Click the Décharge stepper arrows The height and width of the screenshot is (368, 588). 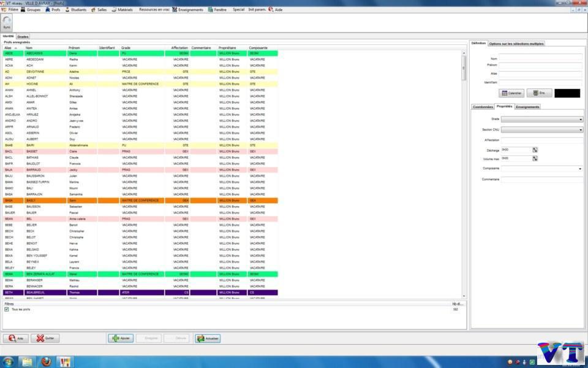tap(535, 150)
